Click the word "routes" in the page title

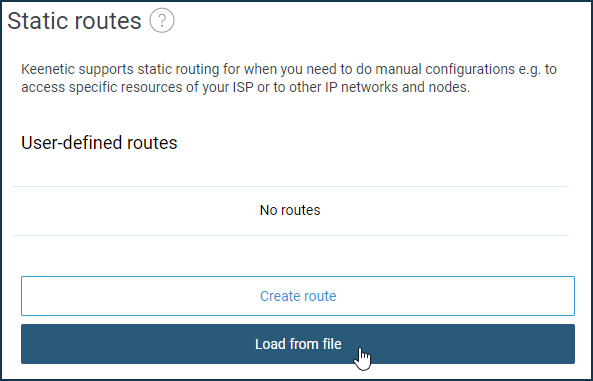tap(108, 22)
